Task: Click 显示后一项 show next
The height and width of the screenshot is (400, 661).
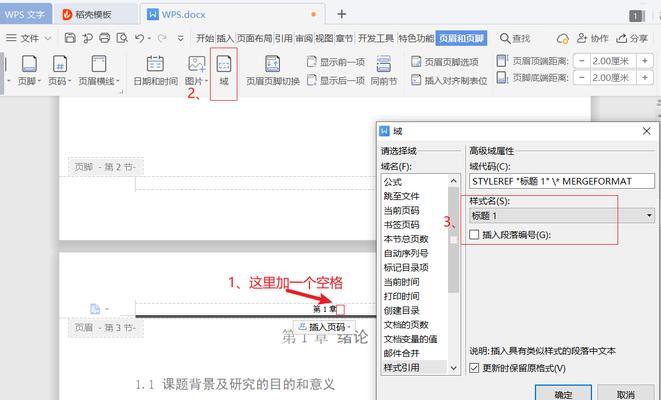Action: pos(336,80)
